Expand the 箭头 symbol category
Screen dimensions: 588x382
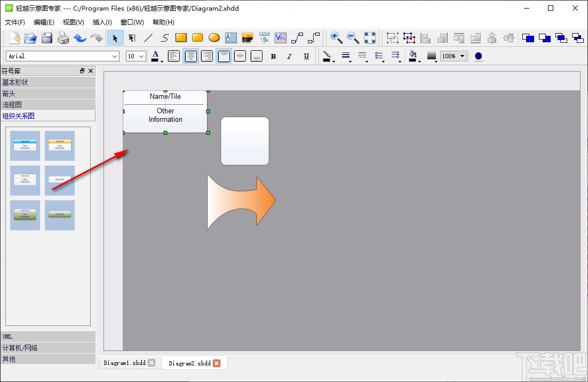[x=48, y=93]
